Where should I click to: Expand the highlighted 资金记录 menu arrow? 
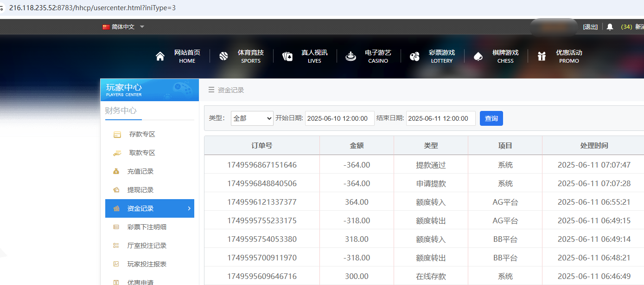coord(189,208)
